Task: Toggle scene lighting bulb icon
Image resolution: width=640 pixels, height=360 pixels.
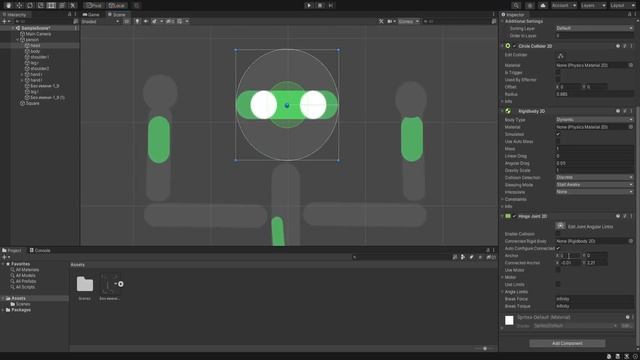Action: (137, 21)
